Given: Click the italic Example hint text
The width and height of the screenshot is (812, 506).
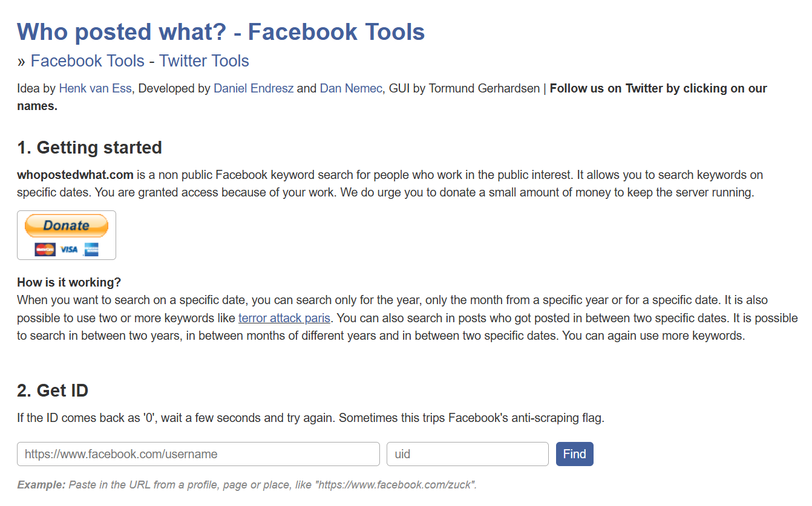Looking at the screenshot, I should 247,485.
